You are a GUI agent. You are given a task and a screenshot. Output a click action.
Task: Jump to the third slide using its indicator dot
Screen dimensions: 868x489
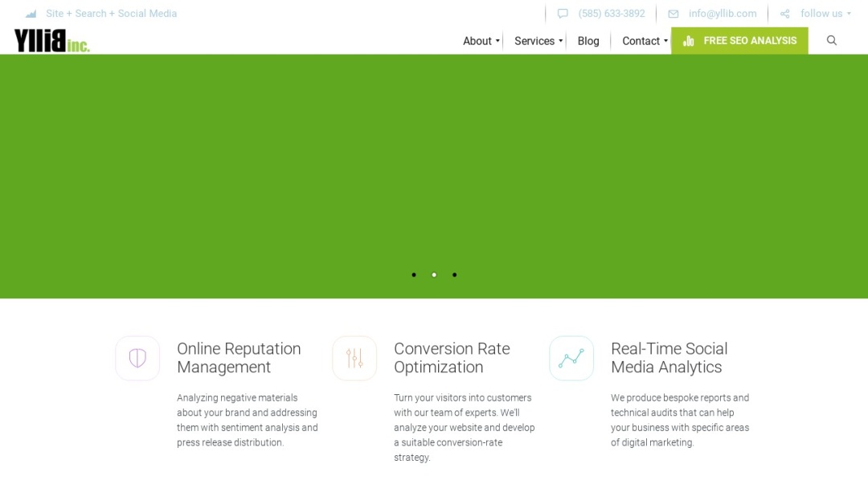coord(454,274)
